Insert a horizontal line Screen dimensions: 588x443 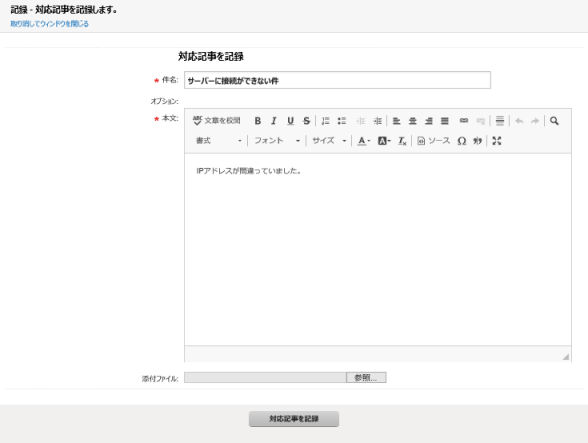pyautogui.click(x=500, y=121)
